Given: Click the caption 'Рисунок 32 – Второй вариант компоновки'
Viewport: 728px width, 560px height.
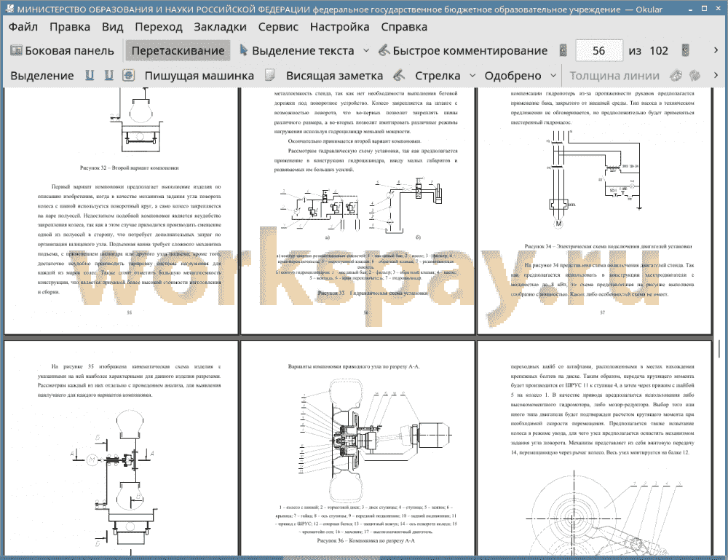Looking at the screenshot, I should click(129, 168).
